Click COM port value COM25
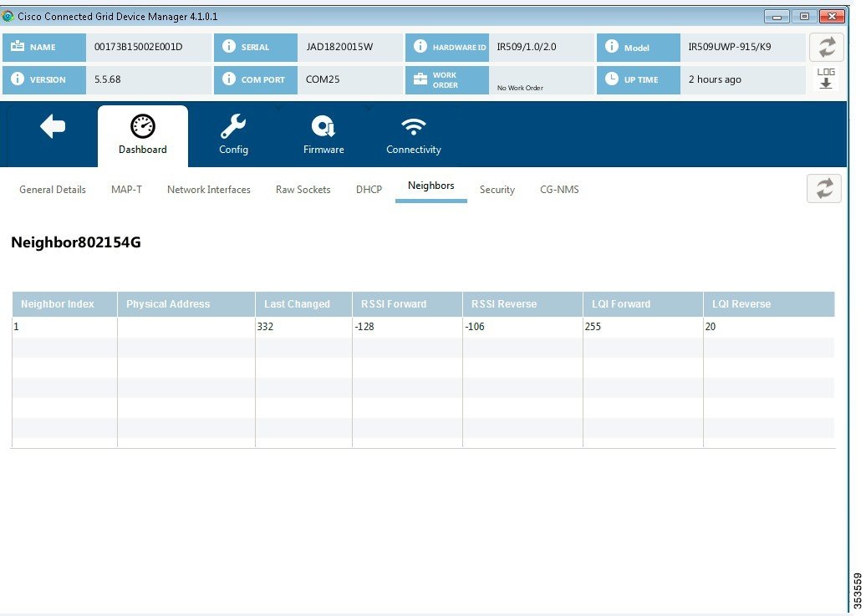 [x=323, y=79]
